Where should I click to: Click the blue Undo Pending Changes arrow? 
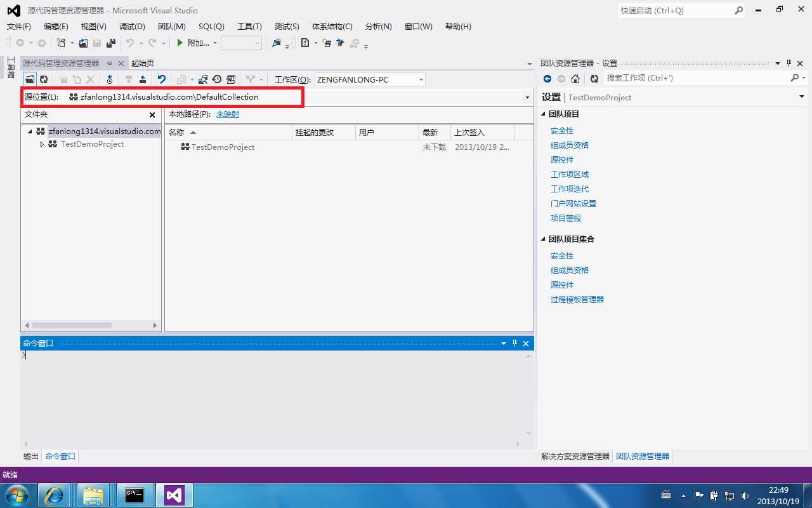(162, 79)
